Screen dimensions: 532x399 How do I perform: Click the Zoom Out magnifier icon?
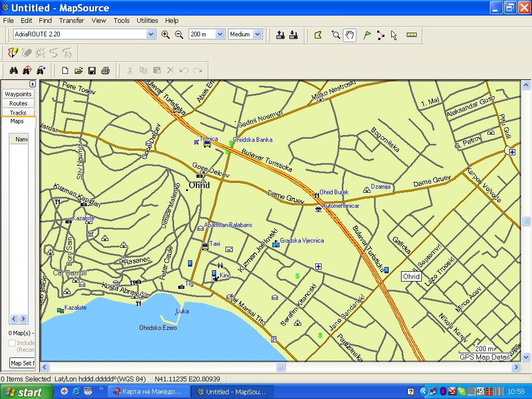[x=179, y=35]
